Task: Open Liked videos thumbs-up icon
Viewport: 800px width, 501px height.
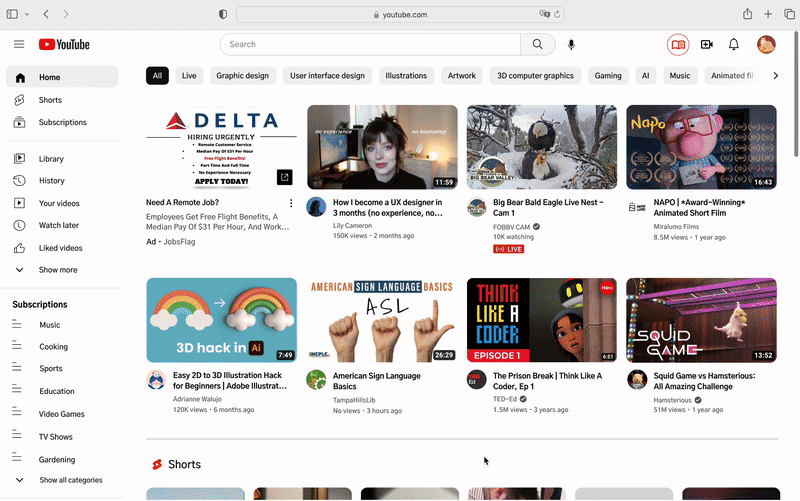Action: click(19, 248)
